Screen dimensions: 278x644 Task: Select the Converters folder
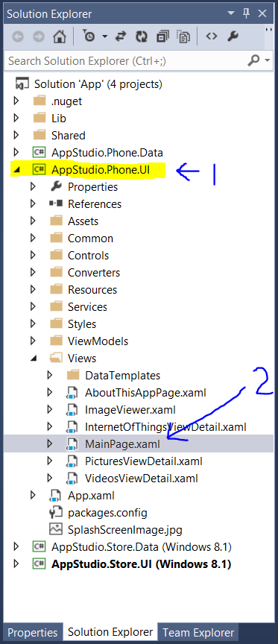coord(94,273)
